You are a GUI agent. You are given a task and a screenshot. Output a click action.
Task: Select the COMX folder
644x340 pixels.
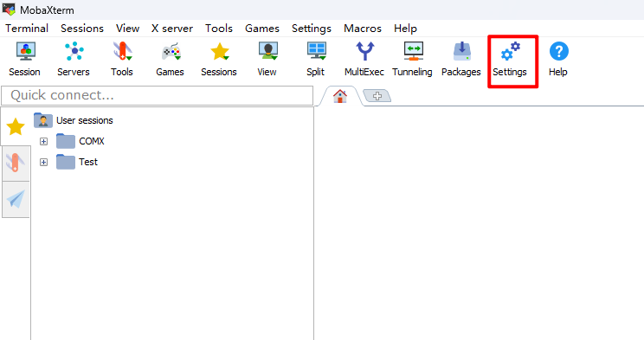pyautogui.click(x=80, y=141)
